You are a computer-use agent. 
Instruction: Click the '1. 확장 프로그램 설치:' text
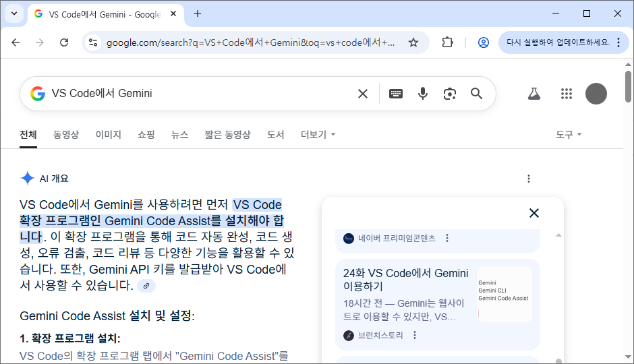click(x=70, y=338)
